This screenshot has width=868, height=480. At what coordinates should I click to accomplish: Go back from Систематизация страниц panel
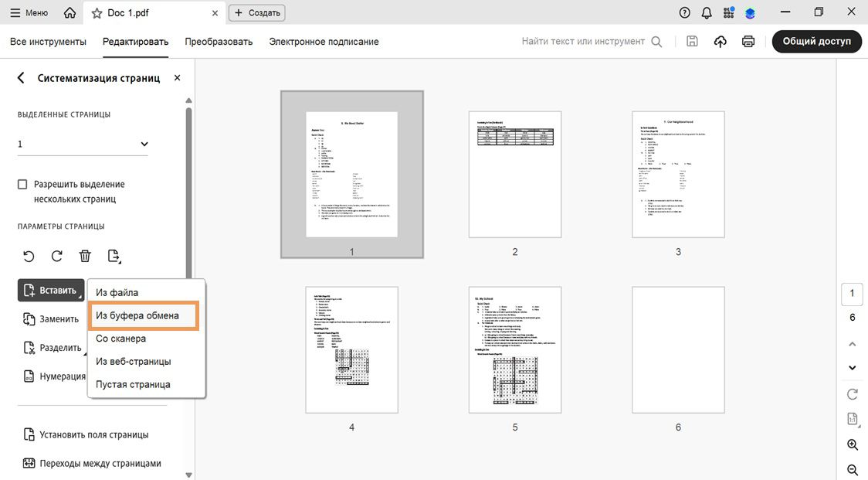[21, 77]
